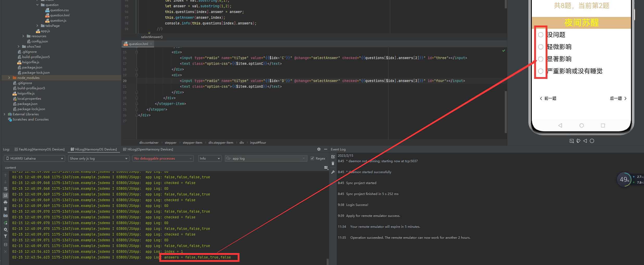Viewport: 644px width, 265px height.
Task: Click the X icon at bottom of log toolbar
Action: (x=5, y=251)
